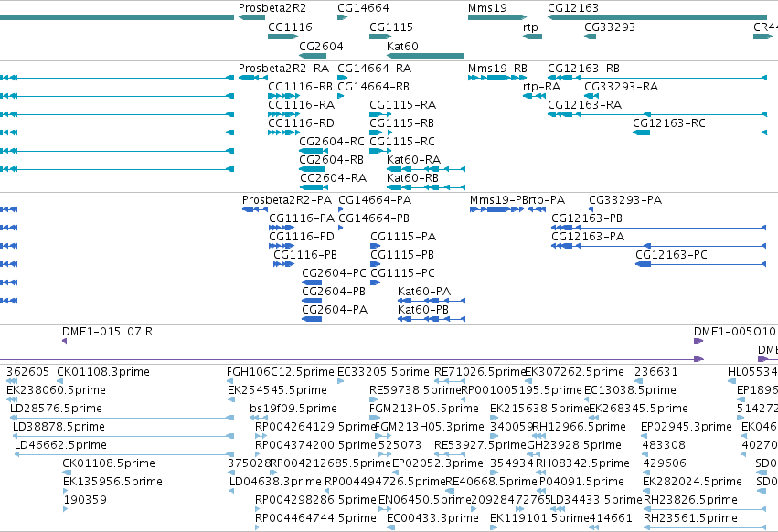Select the bs19f09.5prime EST label
Screen dimensions: 778x532
click(x=293, y=409)
